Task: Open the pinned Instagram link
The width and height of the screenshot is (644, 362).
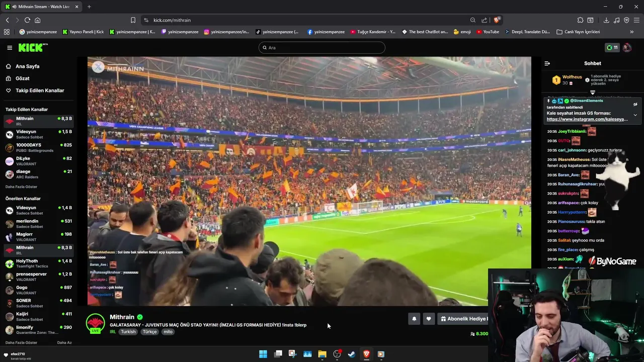Action: coord(587,120)
